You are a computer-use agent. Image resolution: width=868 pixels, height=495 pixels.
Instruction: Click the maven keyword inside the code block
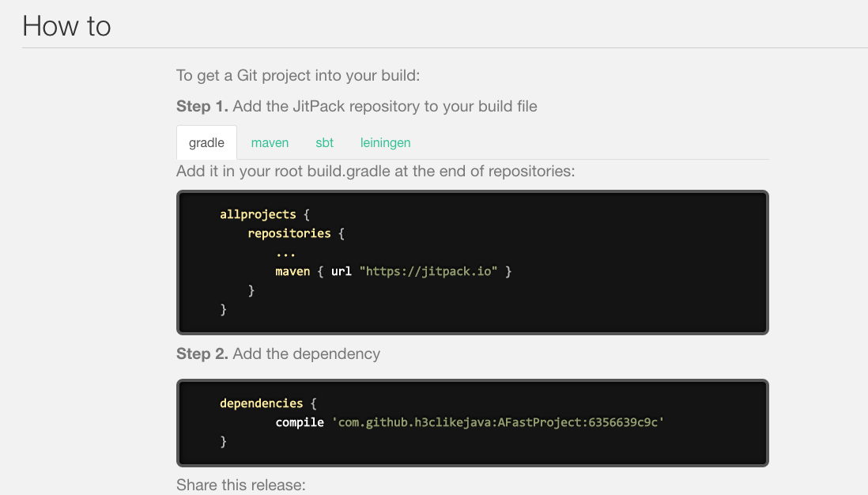pos(292,271)
